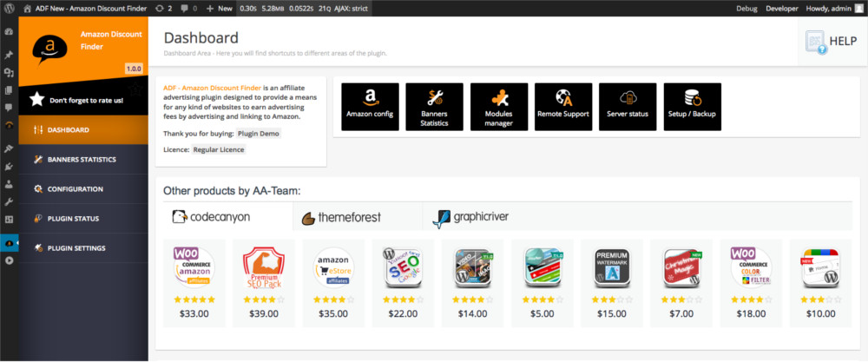
Task: Open Modules manager shortcut tile
Action: 499,107
